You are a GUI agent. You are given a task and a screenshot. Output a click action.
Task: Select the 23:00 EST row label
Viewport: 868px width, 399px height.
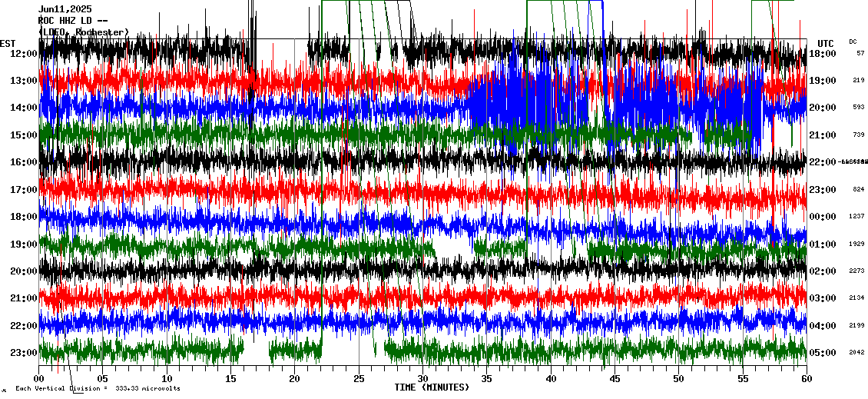23,353
